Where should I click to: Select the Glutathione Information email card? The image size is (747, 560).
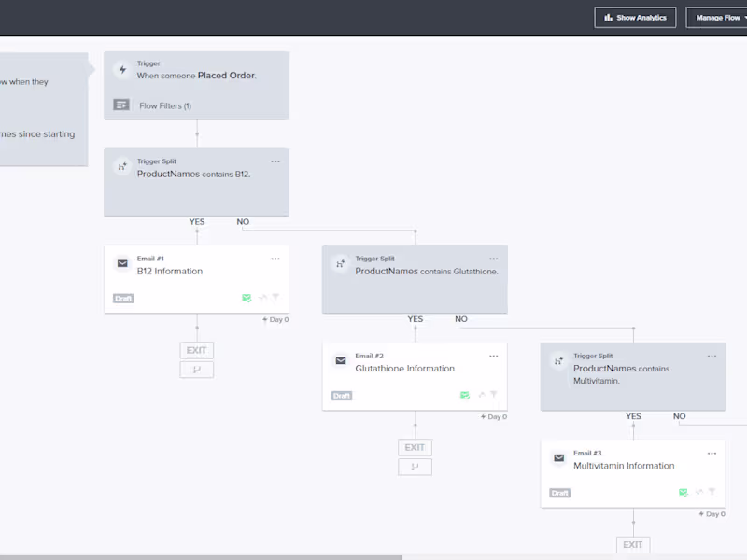415,375
